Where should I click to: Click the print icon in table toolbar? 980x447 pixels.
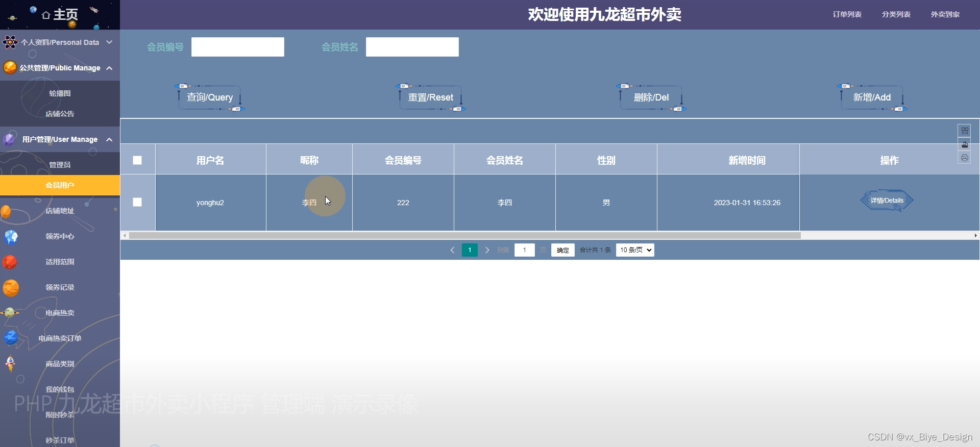pyautogui.click(x=965, y=158)
